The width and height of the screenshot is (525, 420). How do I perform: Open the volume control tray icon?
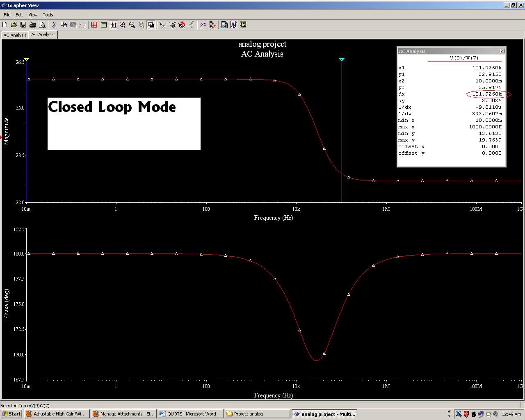(495, 414)
